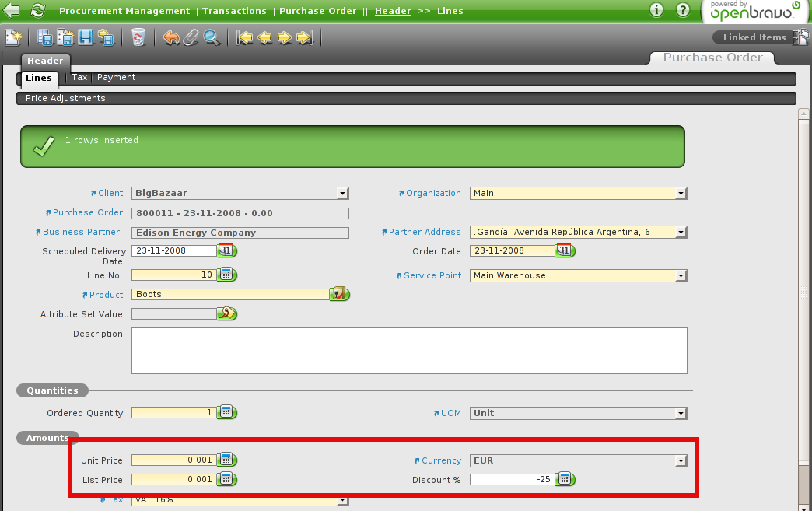Open the Product selector icon

339,294
